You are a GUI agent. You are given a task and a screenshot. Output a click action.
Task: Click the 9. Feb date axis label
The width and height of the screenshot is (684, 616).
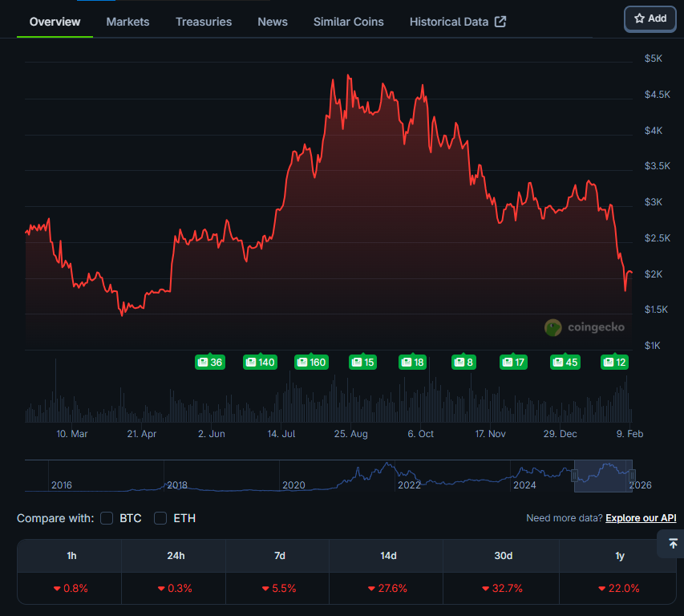[629, 434]
